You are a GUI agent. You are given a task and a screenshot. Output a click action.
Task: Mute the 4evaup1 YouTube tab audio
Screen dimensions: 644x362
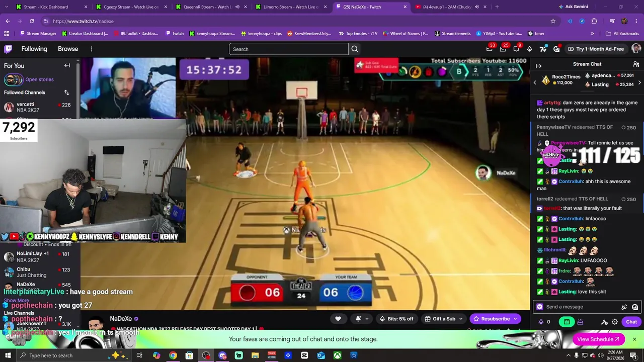[476, 7]
